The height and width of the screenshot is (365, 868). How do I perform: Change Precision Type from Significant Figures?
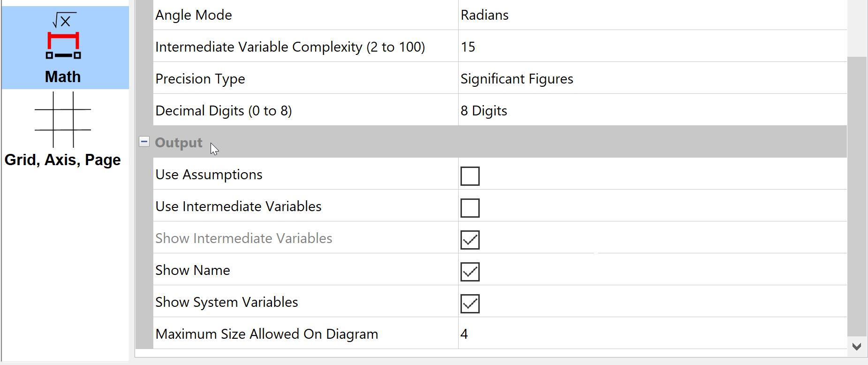652,79
